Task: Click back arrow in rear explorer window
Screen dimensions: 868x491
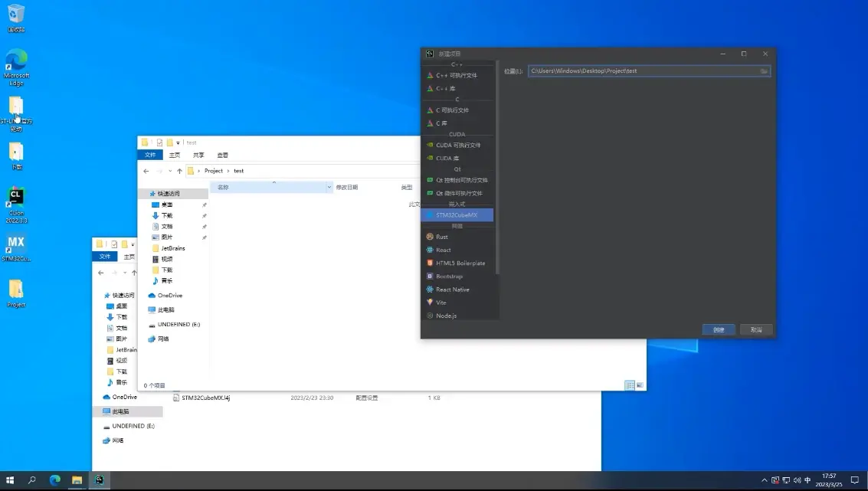Action: pos(101,273)
